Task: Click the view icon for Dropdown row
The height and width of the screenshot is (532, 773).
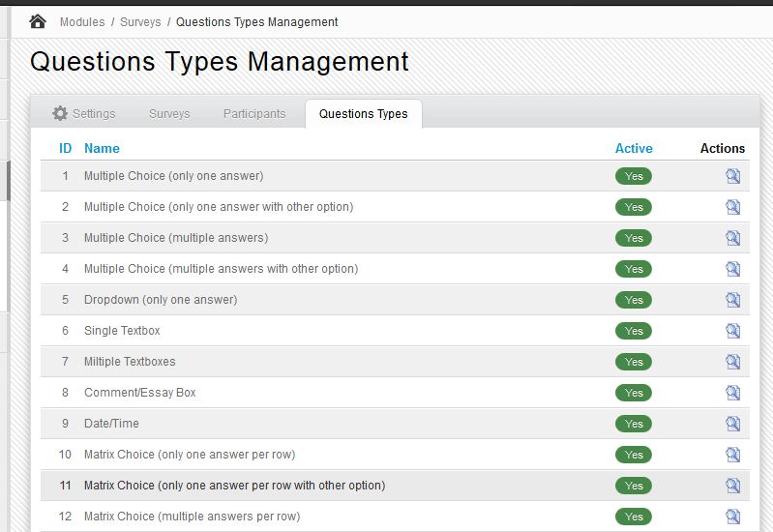Action: [732, 300]
